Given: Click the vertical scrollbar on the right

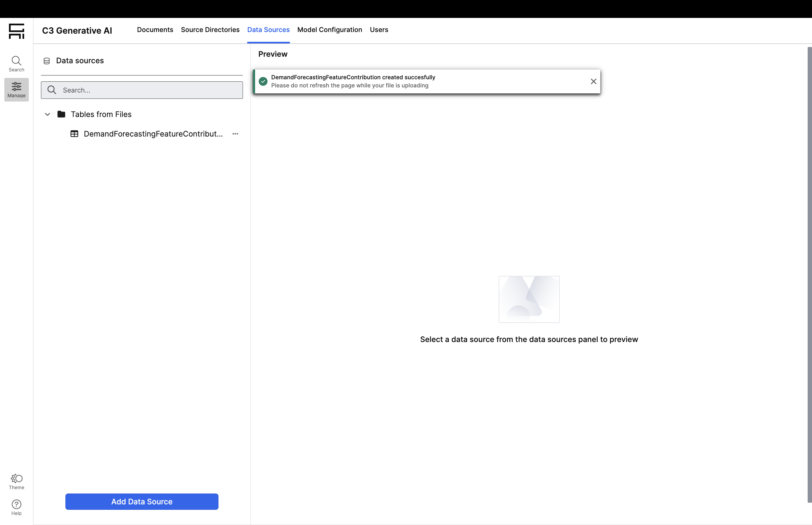Looking at the screenshot, I should coord(809,273).
